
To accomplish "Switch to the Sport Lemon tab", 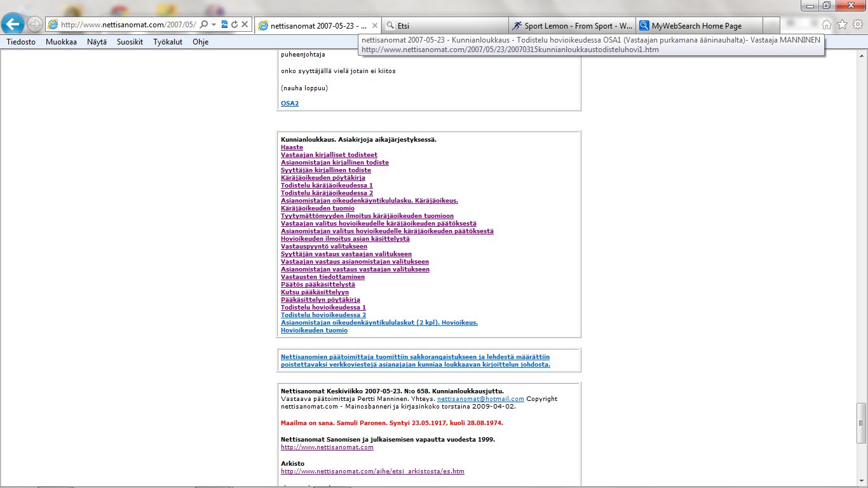I will (572, 26).
